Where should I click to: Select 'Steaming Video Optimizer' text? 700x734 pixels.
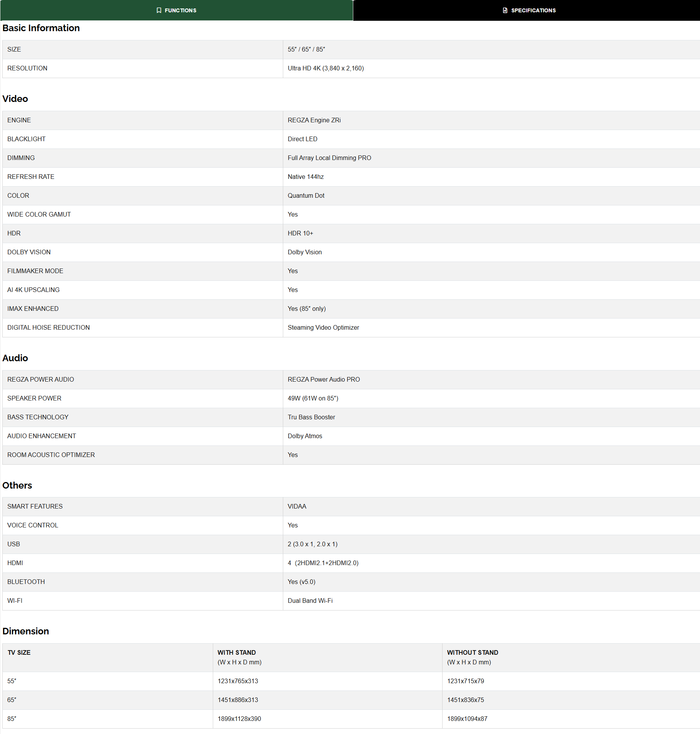click(323, 327)
